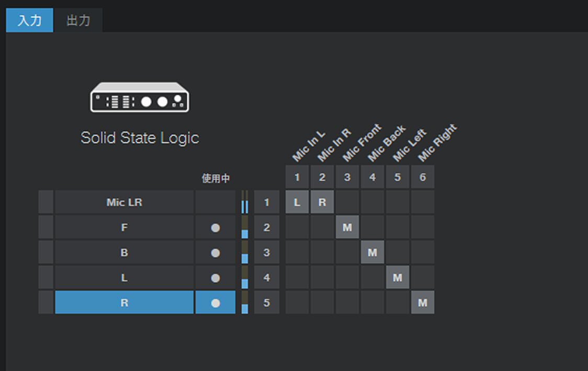Image resolution: width=588 pixels, height=371 pixels.
Task: Click hardware input column header 6
Action: (423, 177)
